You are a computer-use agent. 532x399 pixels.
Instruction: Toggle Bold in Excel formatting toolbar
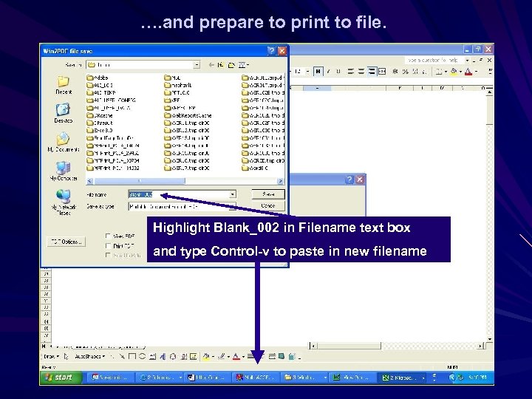click(x=318, y=71)
